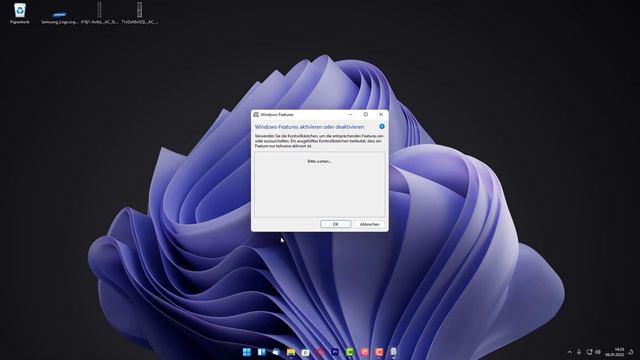Show hidden system tray icons
The width and height of the screenshot is (640, 360).
pyautogui.click(x=569, y=352)
